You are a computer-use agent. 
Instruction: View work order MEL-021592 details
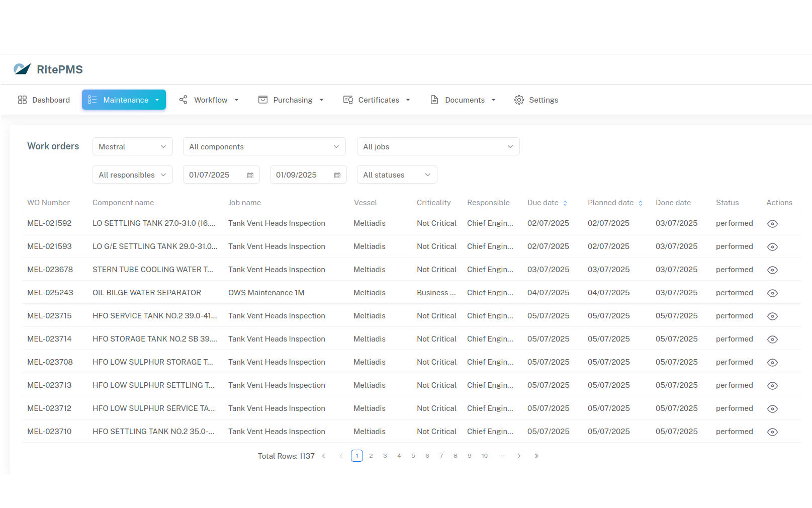tap(772, 224)
